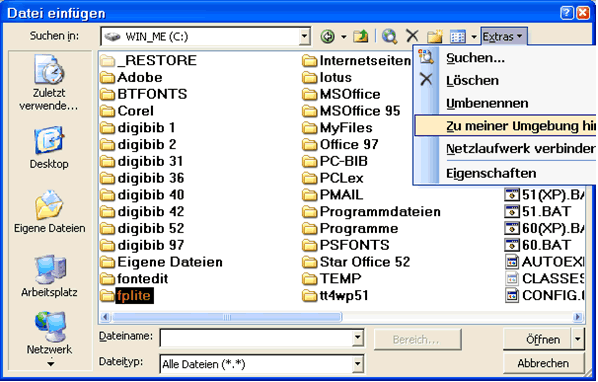The height and width of the screenshot is (382, 598).
Task: Select the _RESTORE folder
Action: pos(149,60)
